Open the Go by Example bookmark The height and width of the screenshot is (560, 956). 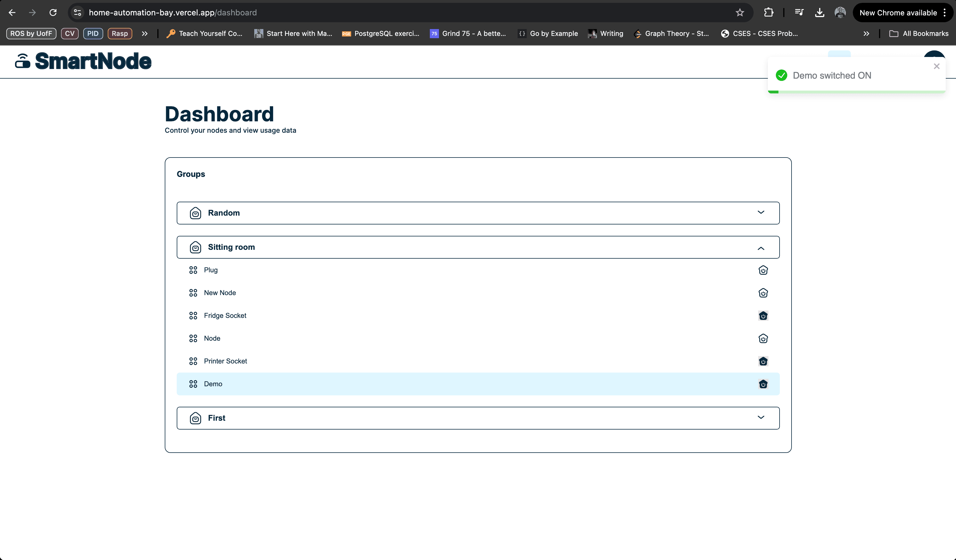pos(548,33)
